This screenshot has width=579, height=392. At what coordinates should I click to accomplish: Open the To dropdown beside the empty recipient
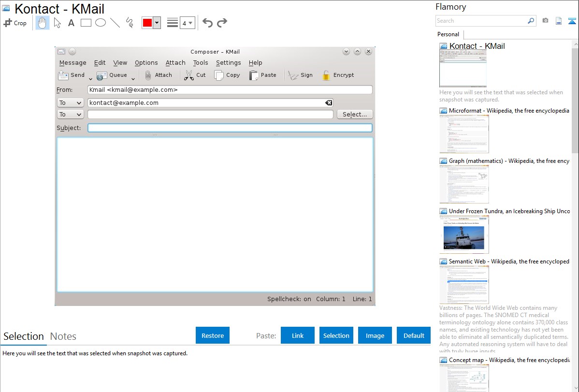(x=70, y=115)
